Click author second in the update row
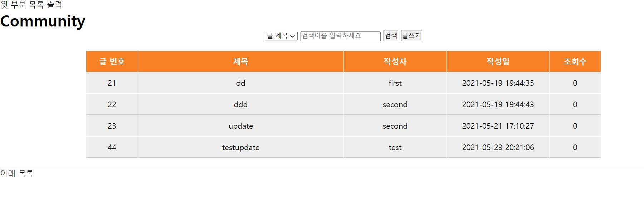The width and height of the screenshot is (644, 202). coord(395,126)
